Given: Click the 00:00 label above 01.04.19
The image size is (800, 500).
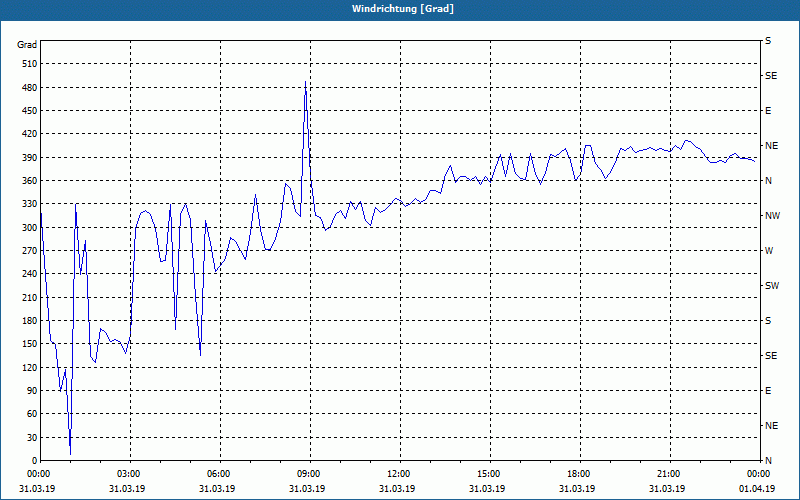Looking at the screenshot, I should [759, 474].
